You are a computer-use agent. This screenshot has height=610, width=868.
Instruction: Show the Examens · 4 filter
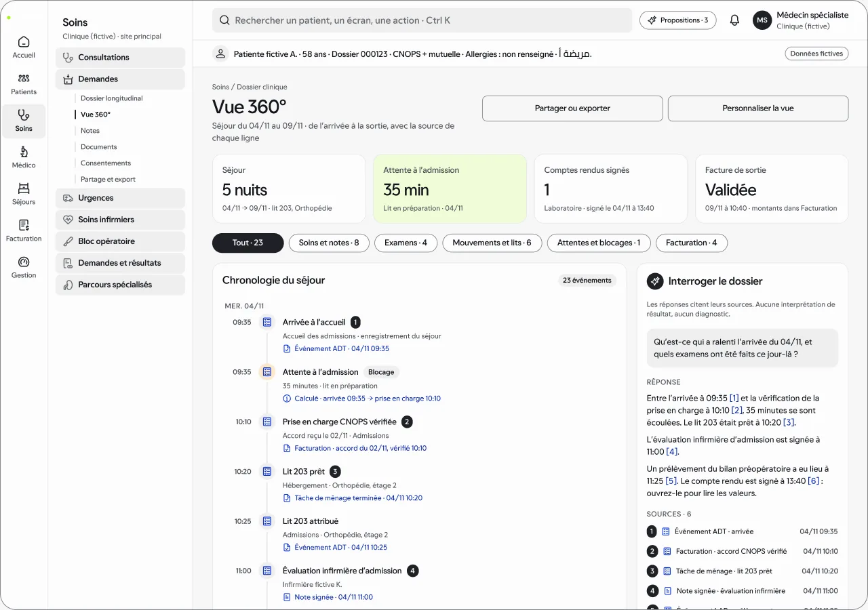tap(406, 243)
